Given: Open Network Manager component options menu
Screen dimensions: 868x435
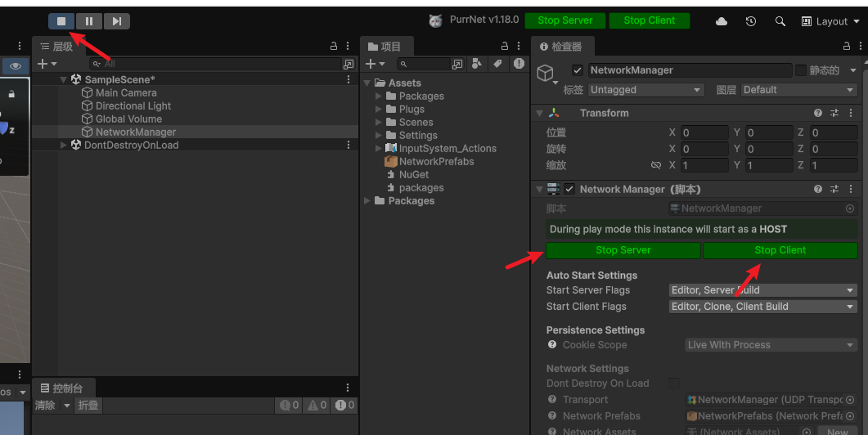Looking at the screenshot, I should [x=851, y=189].
